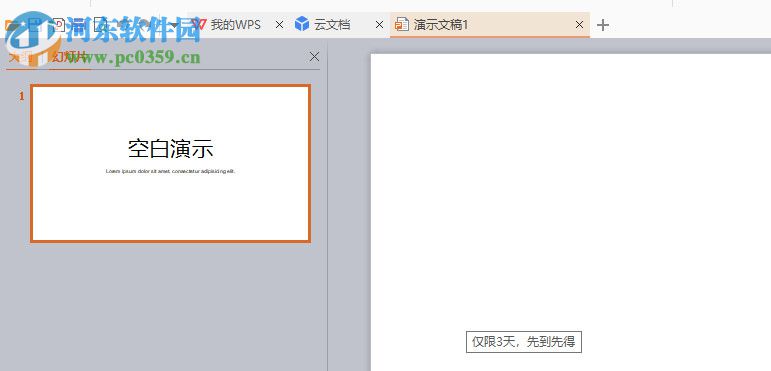Close the slide thumbnail pane
The height and width of the screenshot is (371, 771).
pos(314,57)
